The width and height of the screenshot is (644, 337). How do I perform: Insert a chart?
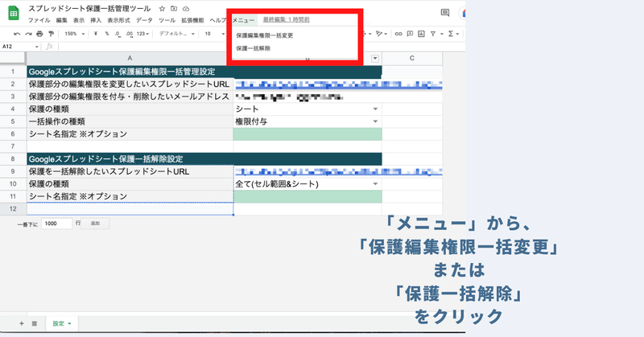(421, 34)
